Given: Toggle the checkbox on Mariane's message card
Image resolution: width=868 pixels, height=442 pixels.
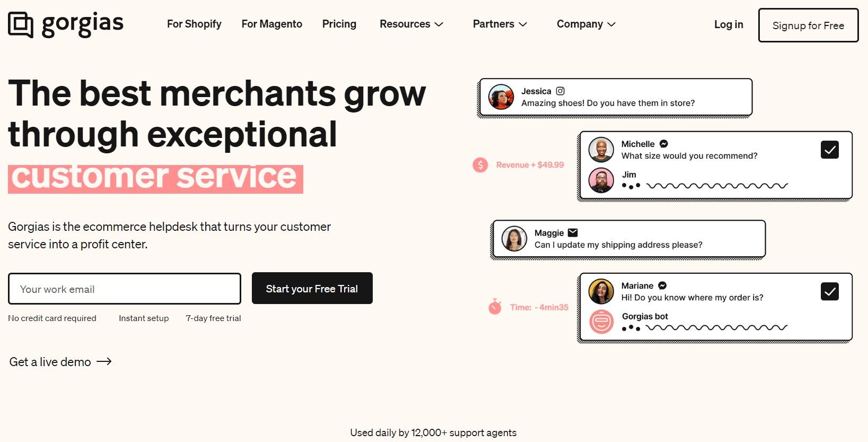Looking at the screenshot, I should pyautogui.click(x=829, y=291).
